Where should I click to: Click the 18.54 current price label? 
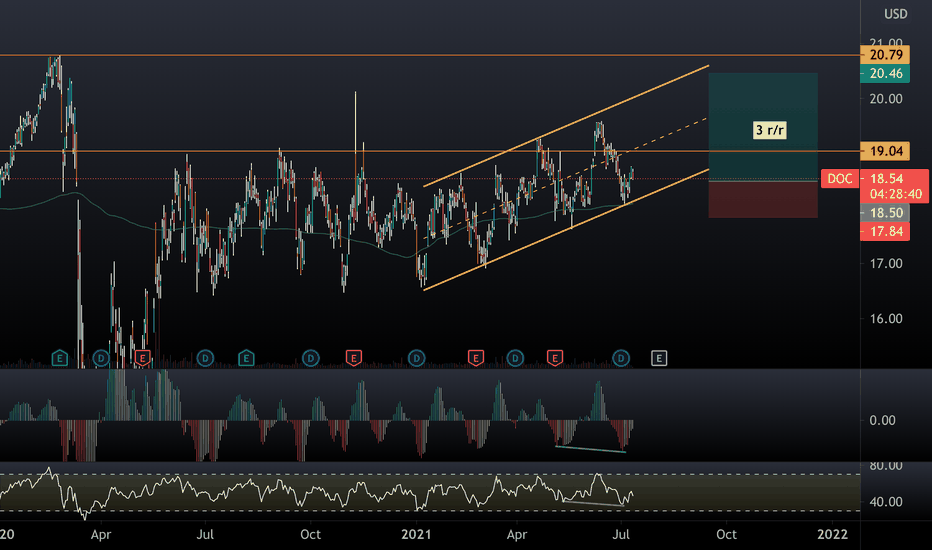pyautogui.click(x=886, y=178)
